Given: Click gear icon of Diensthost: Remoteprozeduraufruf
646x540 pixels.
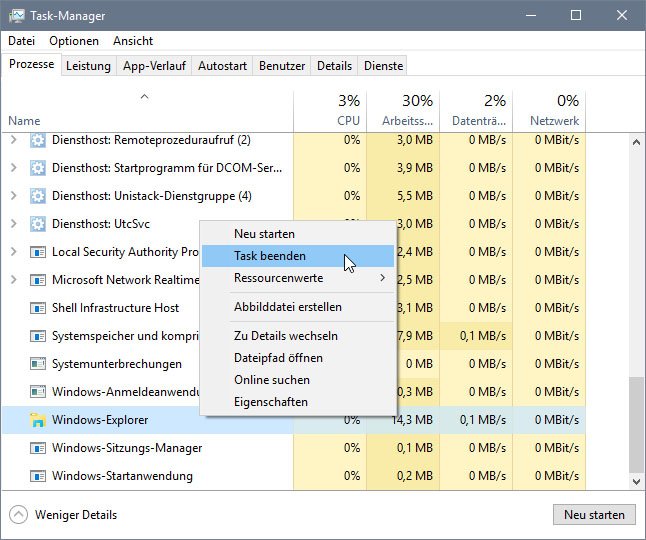Looking at the screenshot, I should tap(38, 140).
